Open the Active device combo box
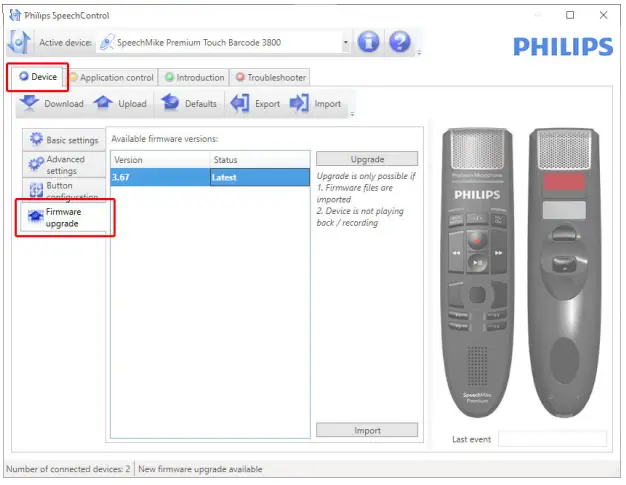 click(x=224, y=42)
